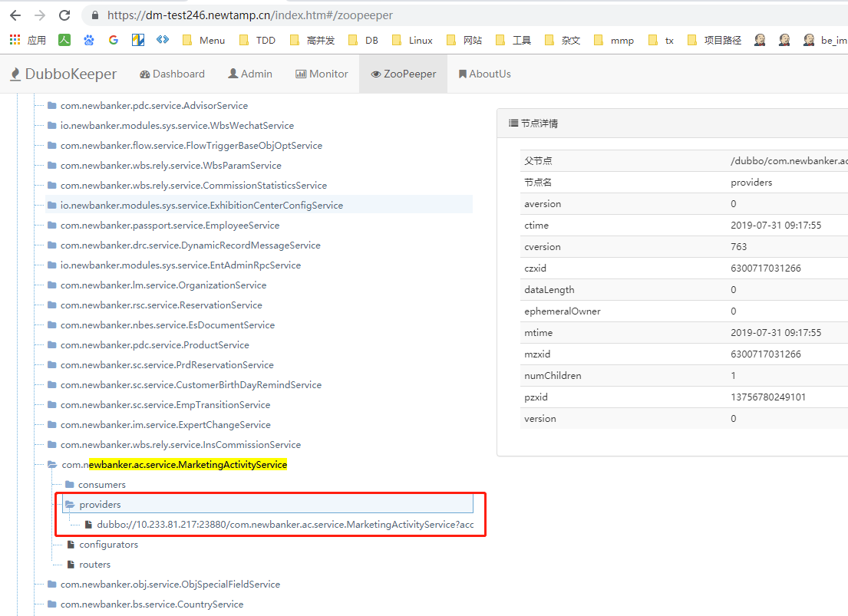848x616 pixels.
Task: Open the AboutUs tab
Action: pos(484,74)
